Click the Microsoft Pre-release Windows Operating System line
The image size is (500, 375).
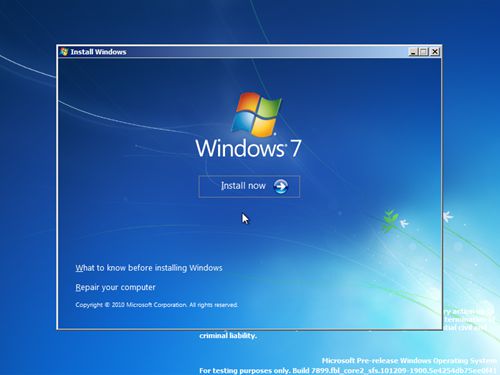(409, 361)
